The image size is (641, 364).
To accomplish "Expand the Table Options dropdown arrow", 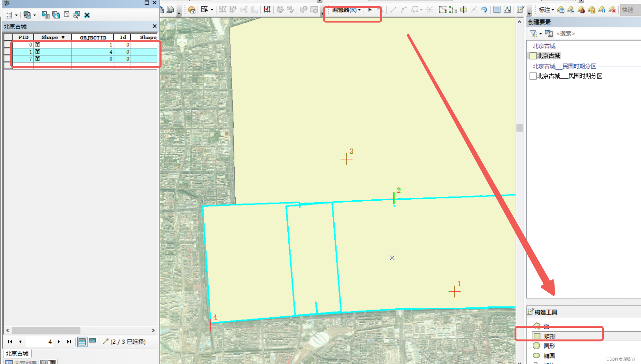I will pos(16,15).
